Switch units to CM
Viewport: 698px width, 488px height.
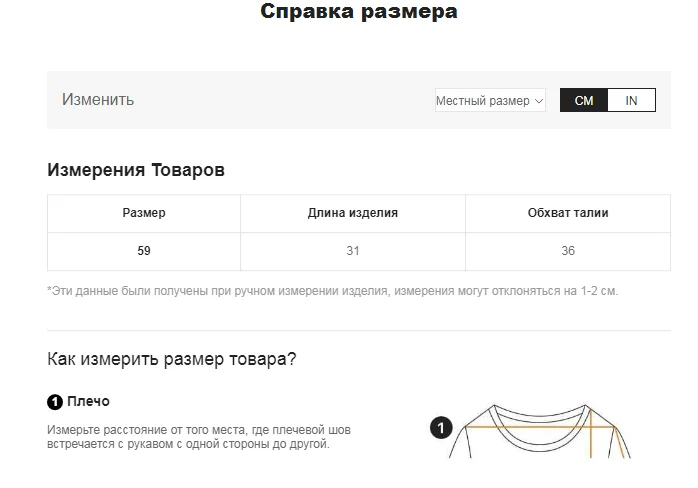(x=584, y=100)
